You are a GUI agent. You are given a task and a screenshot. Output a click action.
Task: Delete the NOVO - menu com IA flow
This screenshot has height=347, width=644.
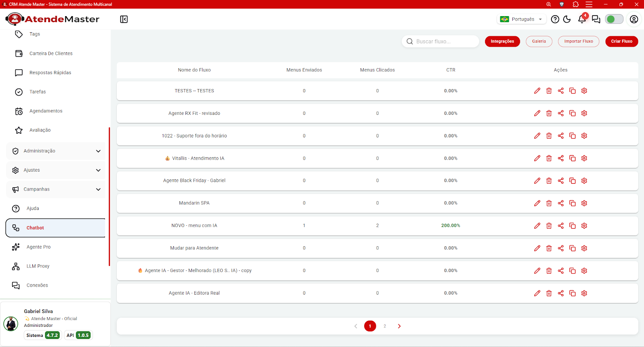tap(549, 226)
